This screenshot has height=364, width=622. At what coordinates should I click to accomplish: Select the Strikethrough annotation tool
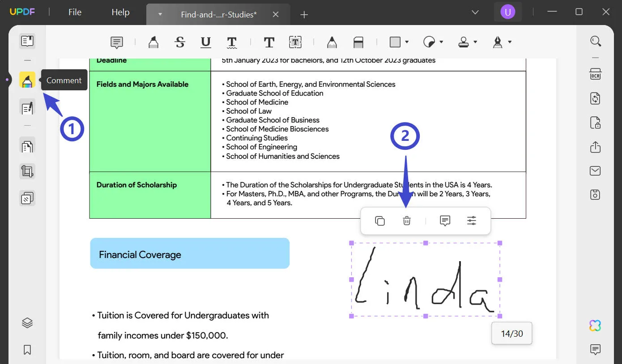(180, 42)
